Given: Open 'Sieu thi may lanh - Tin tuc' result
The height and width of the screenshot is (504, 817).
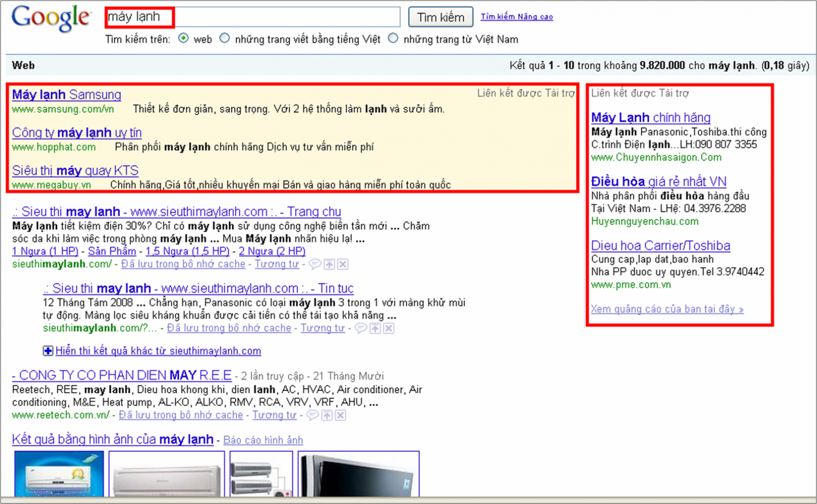Looking at the screenshot, I should (198, 289).
